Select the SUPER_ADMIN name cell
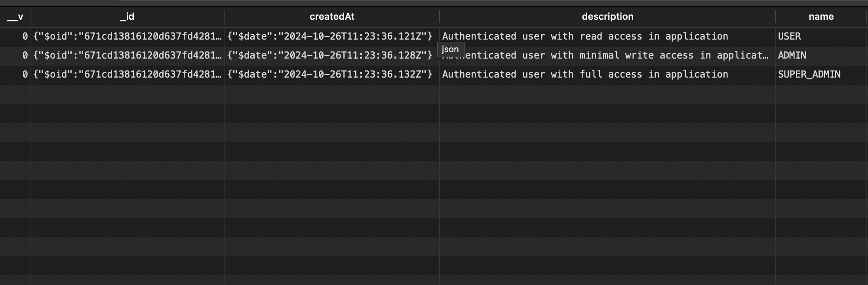The height and width of the screenshot is (285, 868). pyautogui.click(x=821, y=74)
